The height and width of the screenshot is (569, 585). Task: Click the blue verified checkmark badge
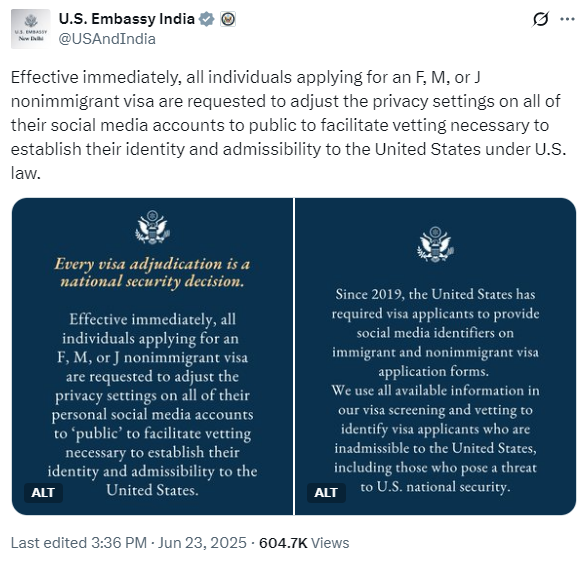click(206, 19)
